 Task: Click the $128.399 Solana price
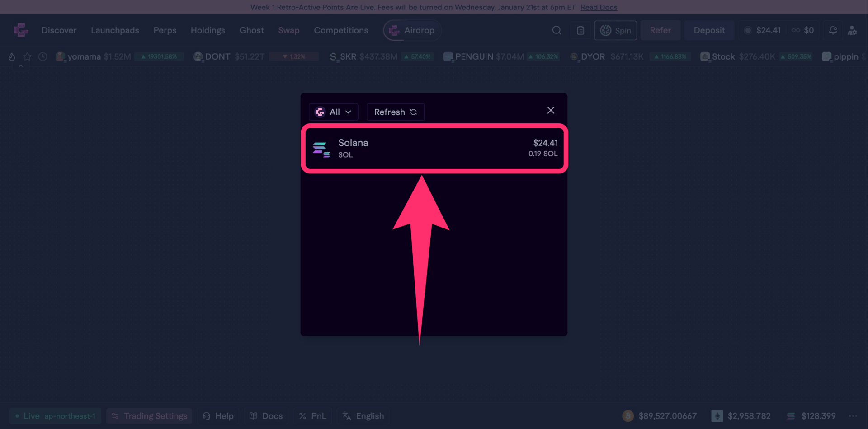[819, 416]
